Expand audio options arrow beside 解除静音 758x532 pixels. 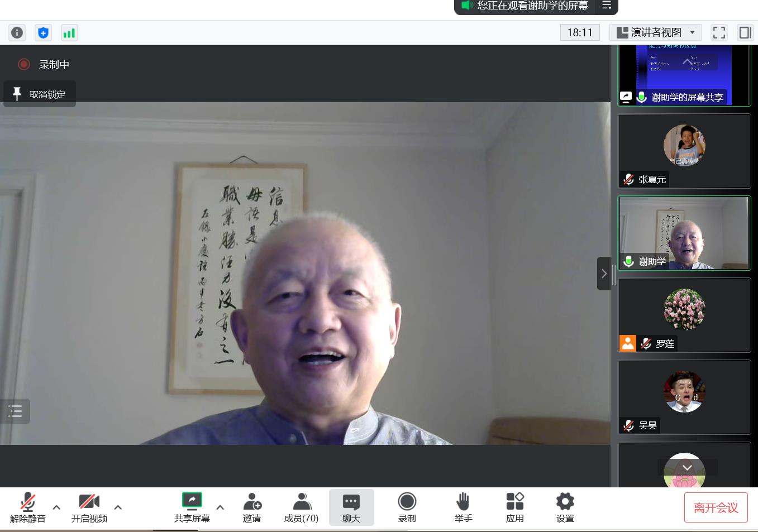(56, 507)
